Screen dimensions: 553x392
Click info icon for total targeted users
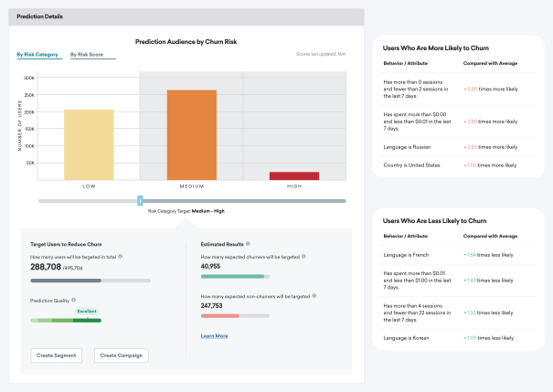tap(121, 256)
